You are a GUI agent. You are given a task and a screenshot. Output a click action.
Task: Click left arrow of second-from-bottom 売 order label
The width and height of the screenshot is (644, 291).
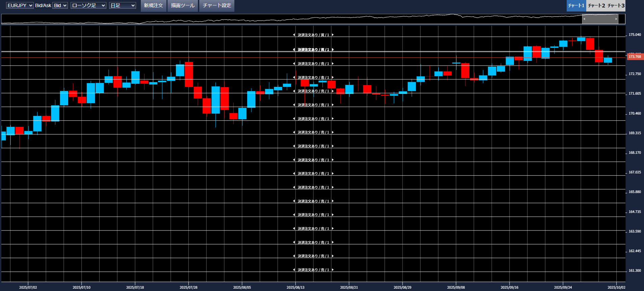[294, 256]
